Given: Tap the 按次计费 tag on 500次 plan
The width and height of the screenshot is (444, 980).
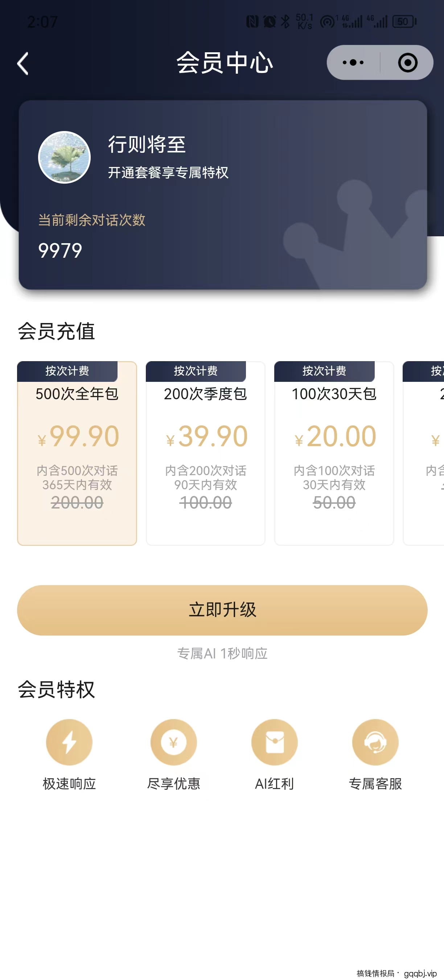Looking at the screenshot, I should pyautogui.click(x=67, y=371).
